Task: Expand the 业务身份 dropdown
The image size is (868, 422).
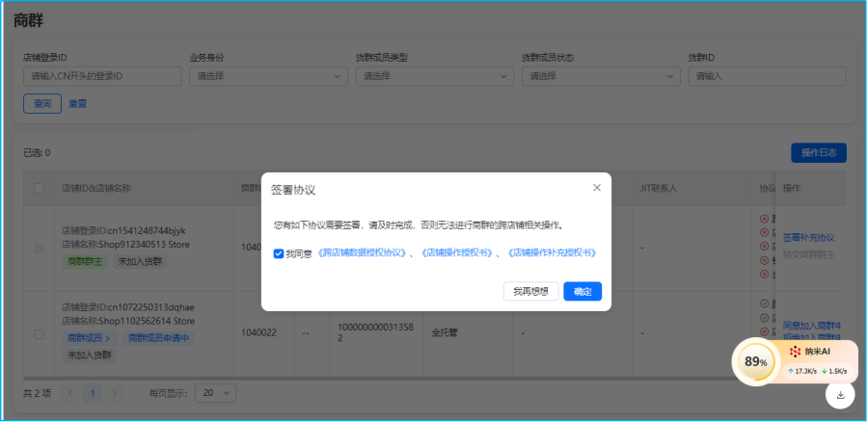Action: (268, 76)
